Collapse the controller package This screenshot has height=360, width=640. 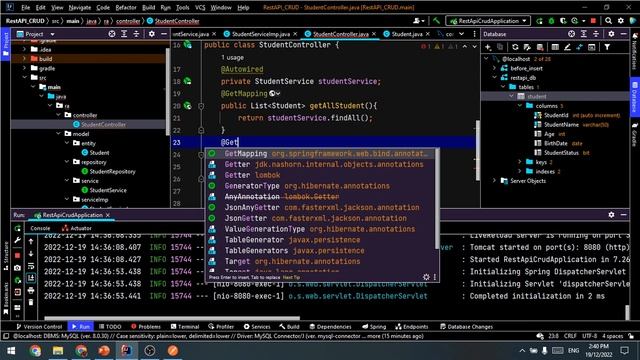pyautogui.click(x=59, y=115)
